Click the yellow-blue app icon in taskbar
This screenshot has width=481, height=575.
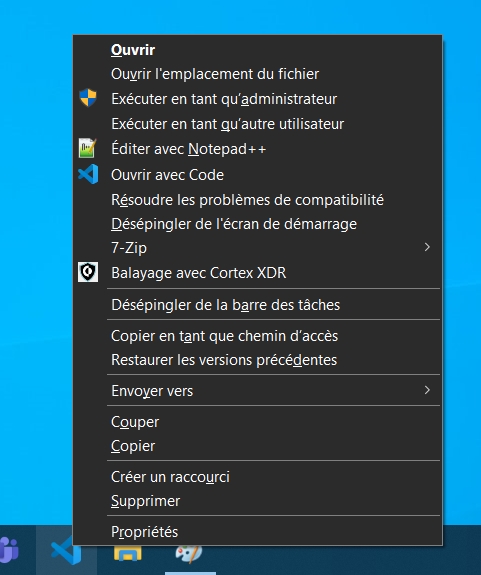coord(127,554)
